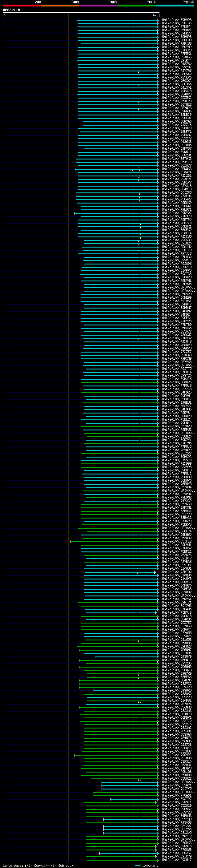
Task: Select the UniRef100_Q9MAM3 label
Action: point(177,477)
